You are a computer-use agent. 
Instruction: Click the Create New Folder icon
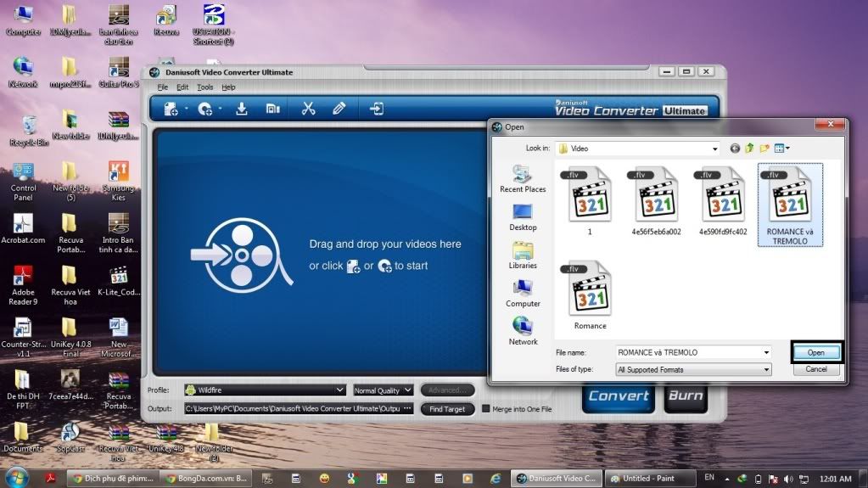point(764,148)
